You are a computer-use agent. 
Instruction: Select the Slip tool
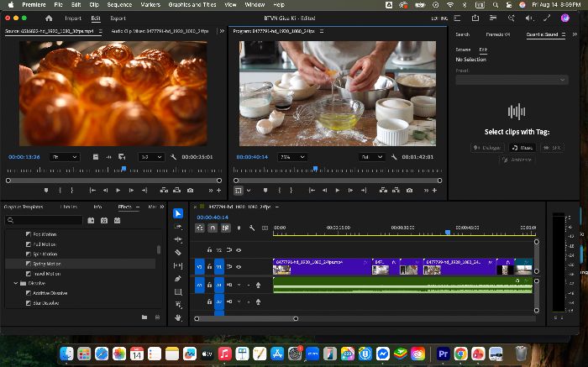(178, 265)
